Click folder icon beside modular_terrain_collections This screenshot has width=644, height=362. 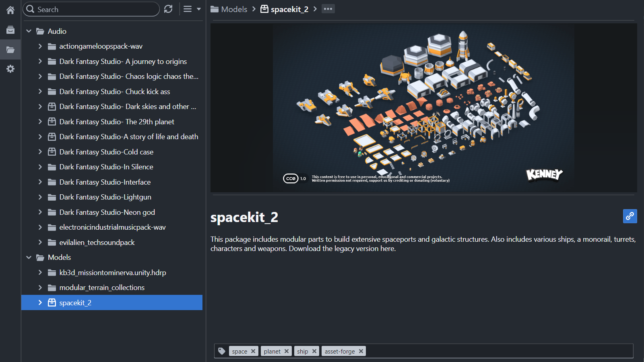52,288
